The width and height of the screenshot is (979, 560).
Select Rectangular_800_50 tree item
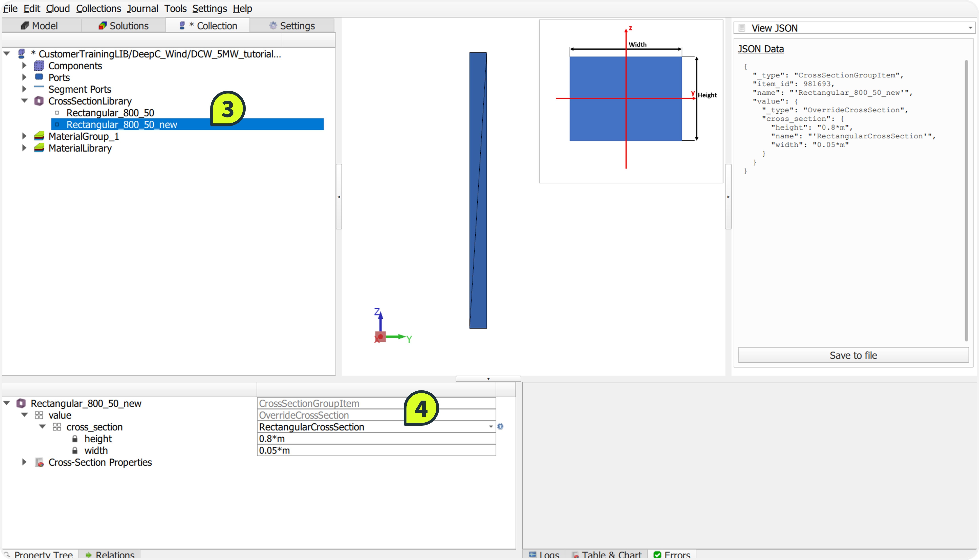(110, 113)
